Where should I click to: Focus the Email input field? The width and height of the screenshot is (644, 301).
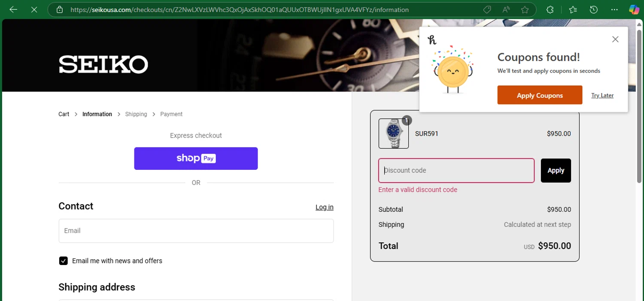[x=196, y=231]
